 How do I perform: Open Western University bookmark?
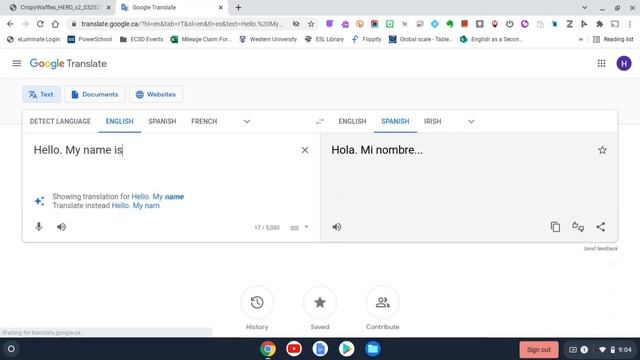268,39
